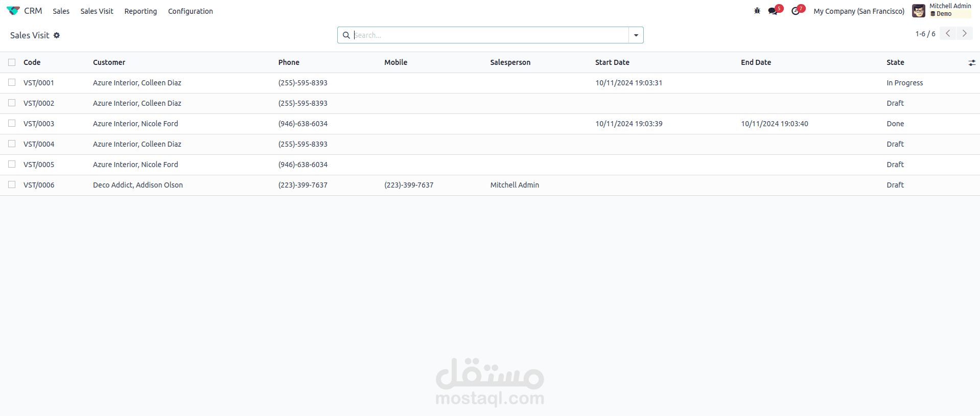Sort by the Salesperson column header
Viewport: 980px width, 416px height.
510,62
